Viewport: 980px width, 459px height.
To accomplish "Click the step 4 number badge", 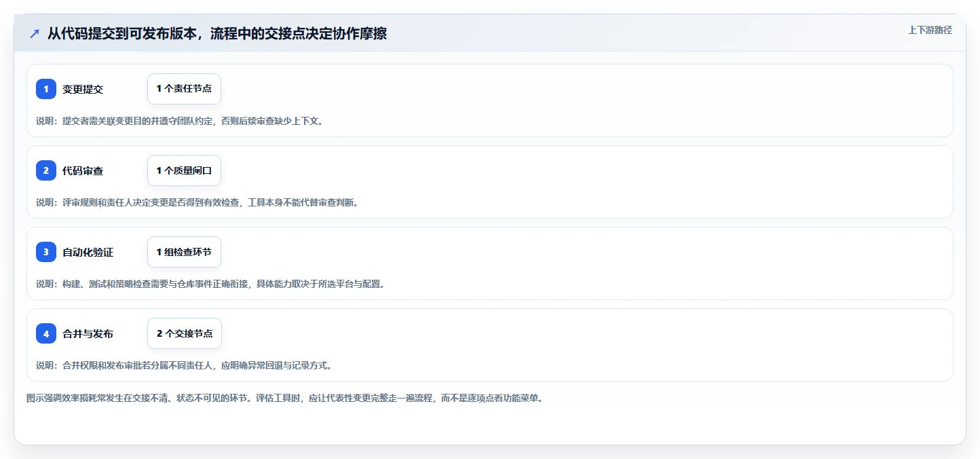I will click(46, 333).
